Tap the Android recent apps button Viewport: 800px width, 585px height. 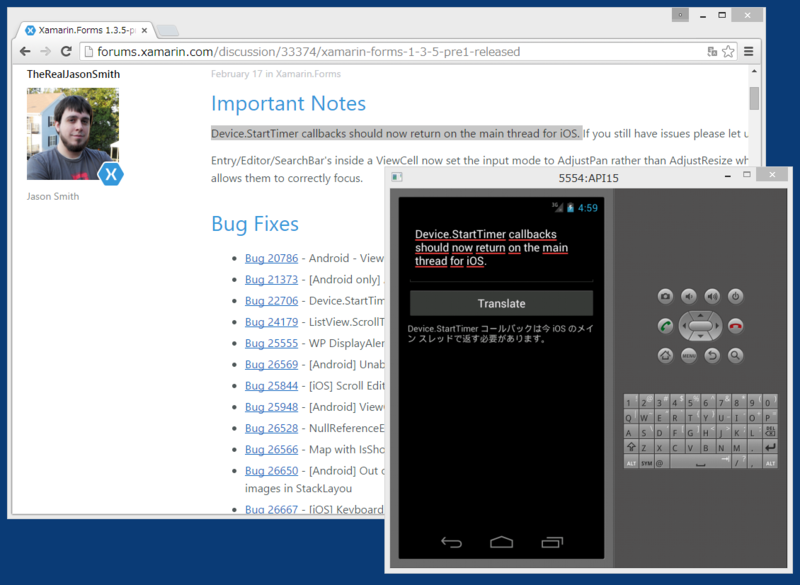tap(552, 542)
